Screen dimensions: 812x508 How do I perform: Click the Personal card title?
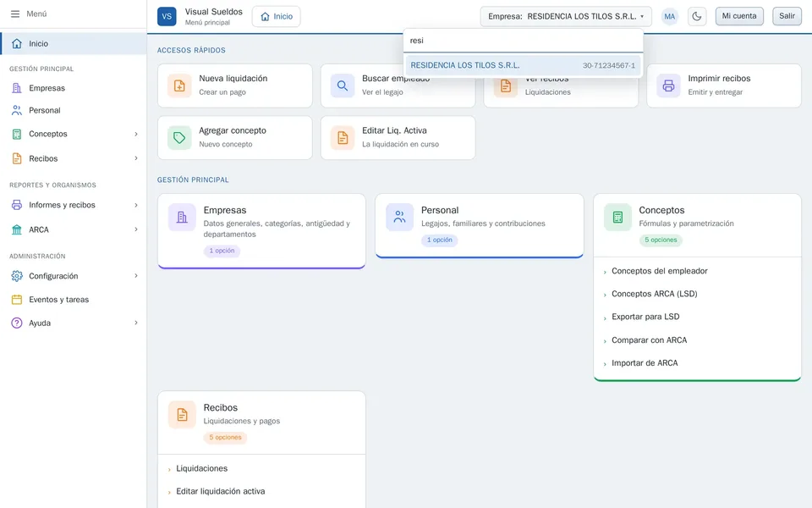440,211
